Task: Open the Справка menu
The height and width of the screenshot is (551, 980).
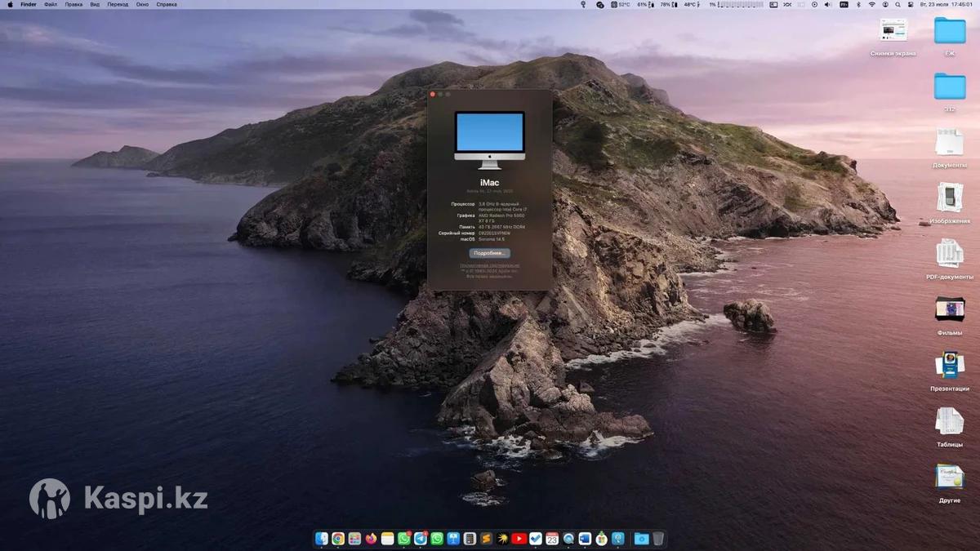Action: 167,4
